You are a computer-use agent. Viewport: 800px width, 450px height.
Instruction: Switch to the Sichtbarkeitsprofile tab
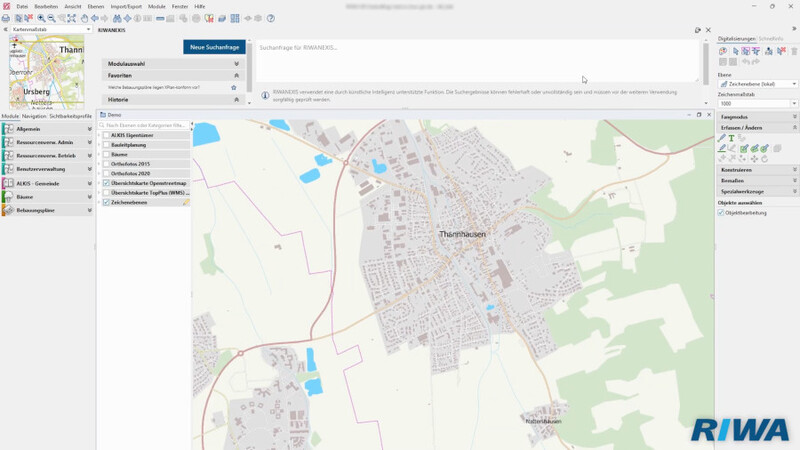click(x=70, y=116)
